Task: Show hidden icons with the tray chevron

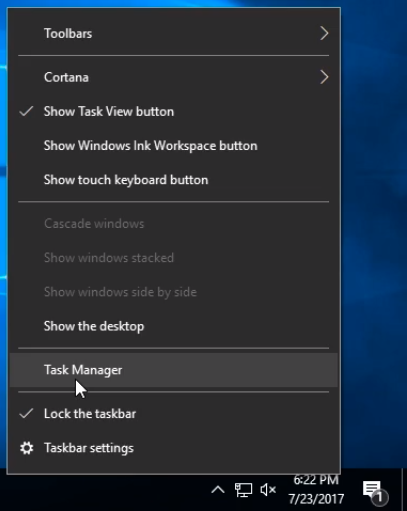Action: [x=218, y=490]
